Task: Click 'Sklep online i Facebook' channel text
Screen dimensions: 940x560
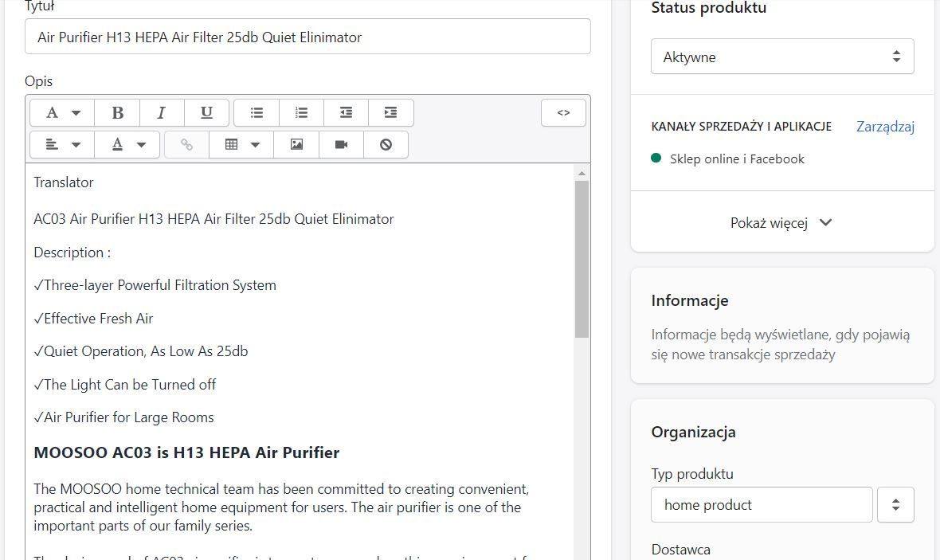Action: coord(737,159)
